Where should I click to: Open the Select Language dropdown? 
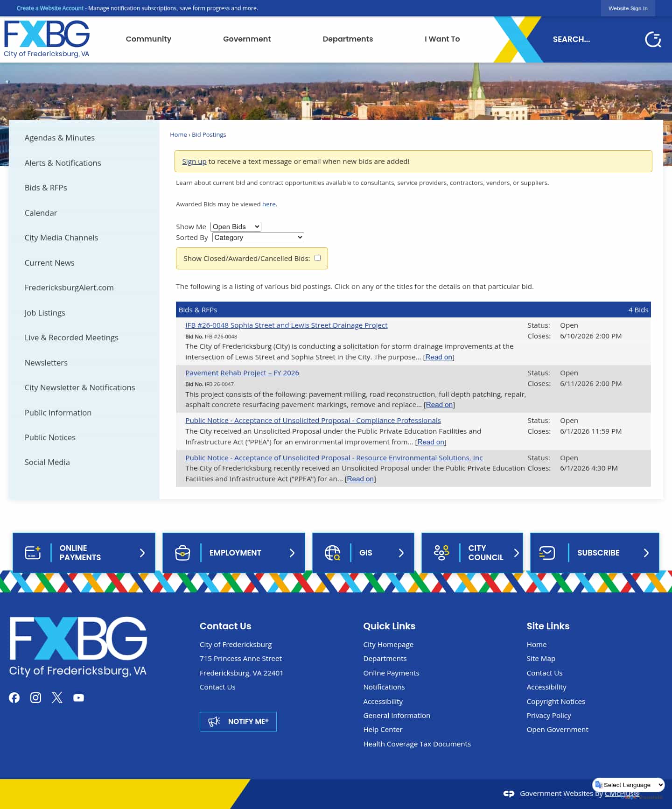pos(629,785)
